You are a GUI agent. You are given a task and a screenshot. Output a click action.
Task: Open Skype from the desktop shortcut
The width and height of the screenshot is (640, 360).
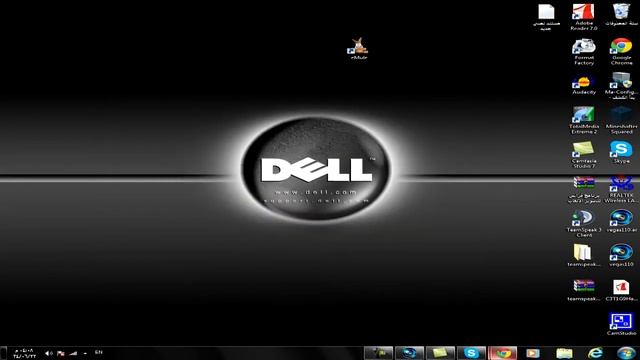pyautogui.click(x=621, y=152)
